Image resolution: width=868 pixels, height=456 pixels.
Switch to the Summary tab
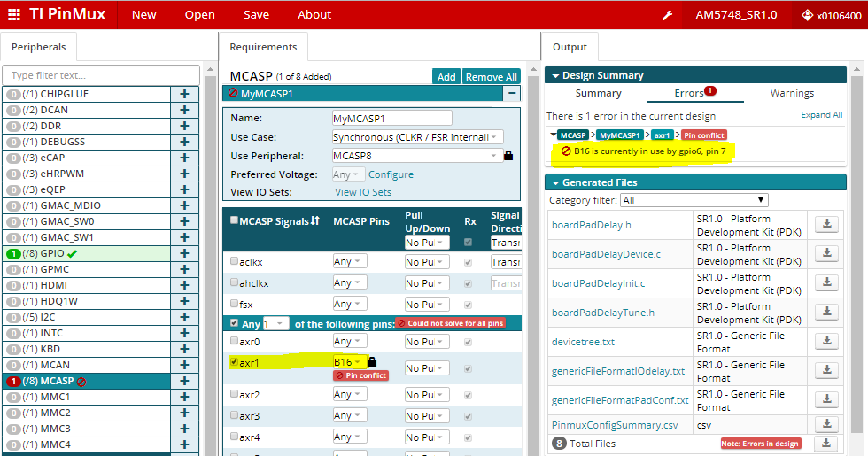pos(599,93)
